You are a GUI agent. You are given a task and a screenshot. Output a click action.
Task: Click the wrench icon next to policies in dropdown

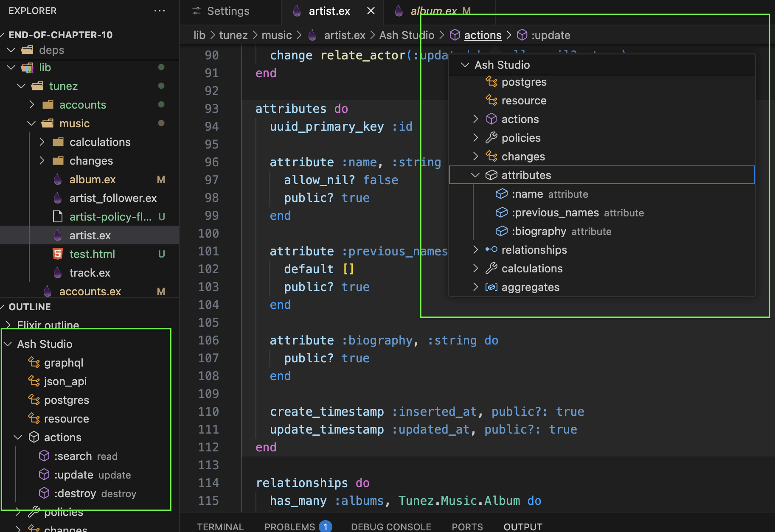491,138
